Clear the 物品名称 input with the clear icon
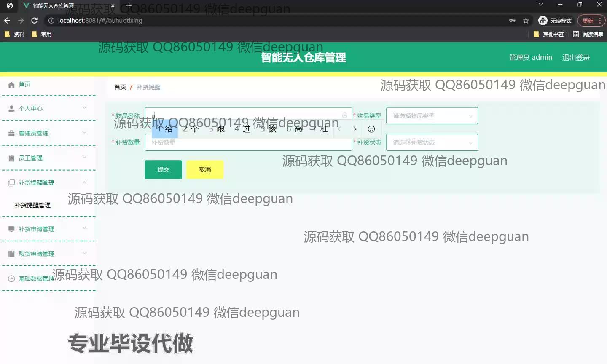607x364 pixels. point(344,115)
